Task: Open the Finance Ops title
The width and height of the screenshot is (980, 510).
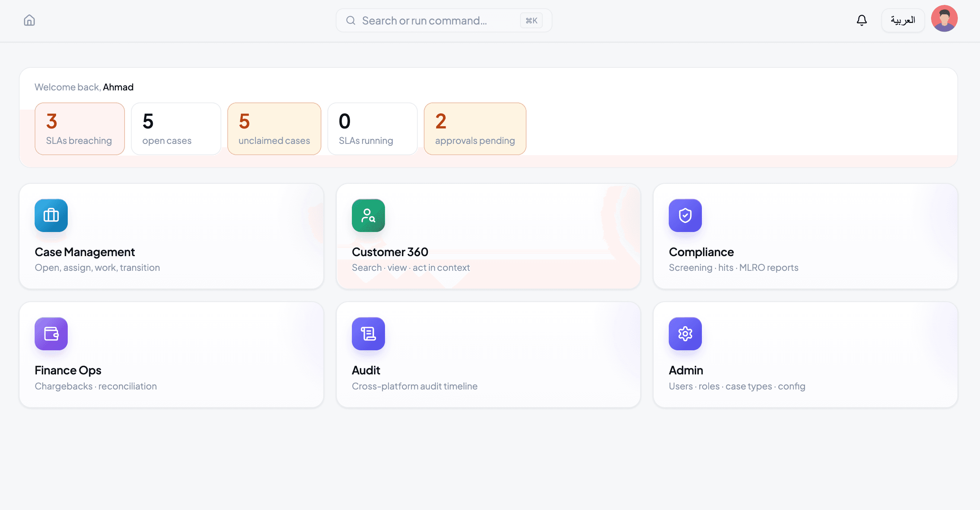Action: coord(68,370)
